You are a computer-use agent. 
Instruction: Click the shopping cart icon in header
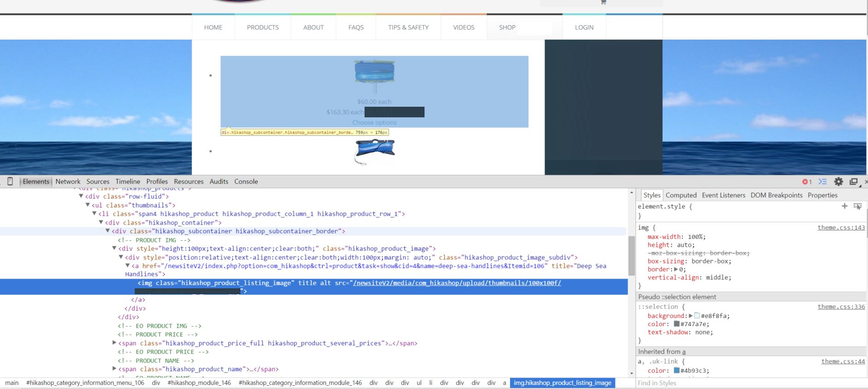[x=603, y=2]
